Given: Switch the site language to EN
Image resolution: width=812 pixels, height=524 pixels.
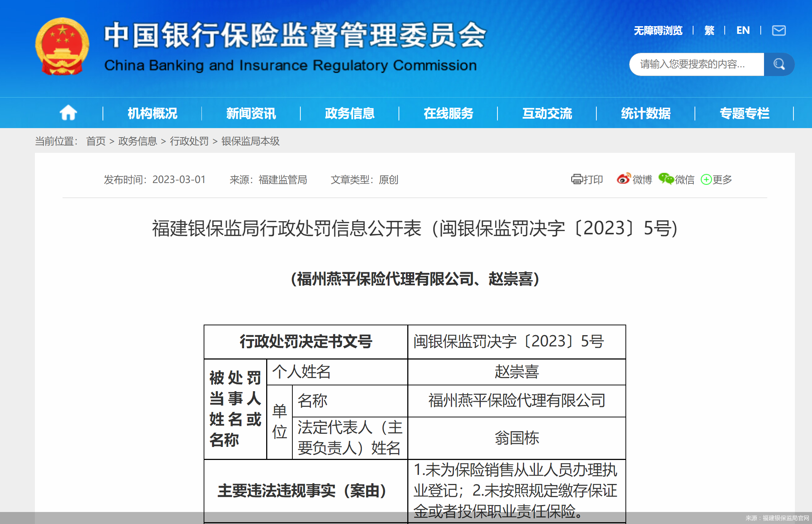Looking at the screenshot, I should (743, 31).
